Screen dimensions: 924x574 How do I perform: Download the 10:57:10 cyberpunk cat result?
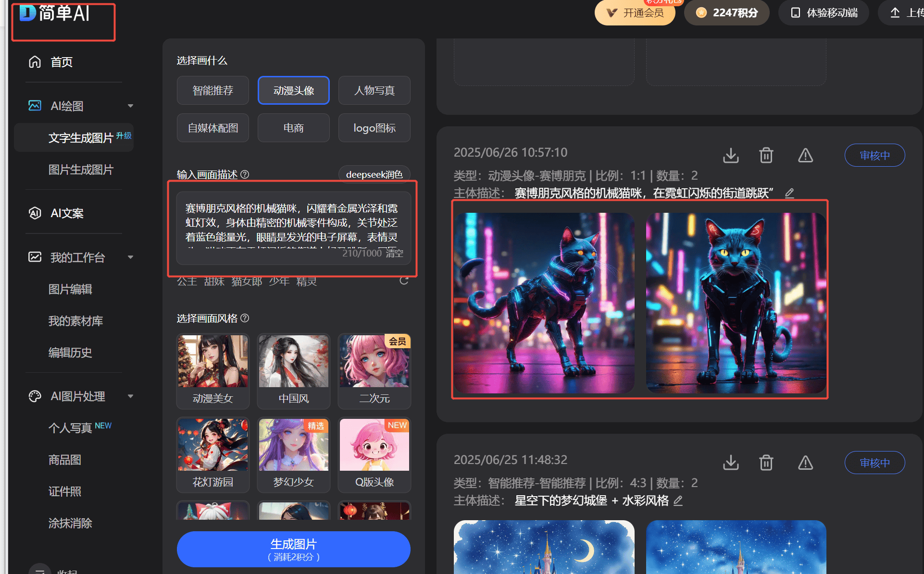(x=731, y=155)
